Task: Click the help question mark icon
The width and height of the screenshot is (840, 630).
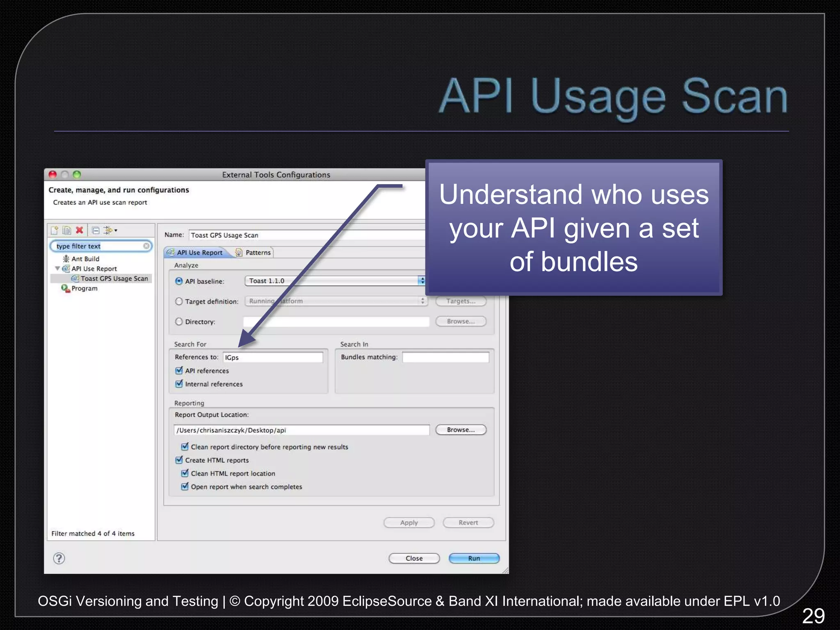Action: [x=59, y=558]
